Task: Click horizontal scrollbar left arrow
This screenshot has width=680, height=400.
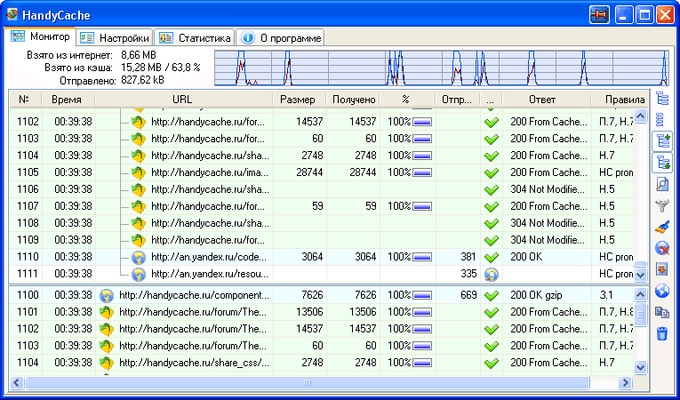Action: (x=17, y=383)
